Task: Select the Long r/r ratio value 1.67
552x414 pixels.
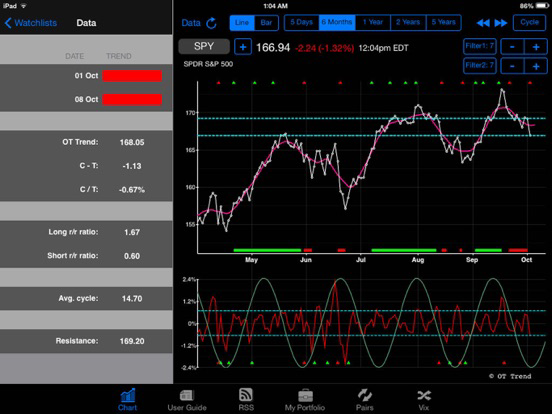Action: coord(132,232)
